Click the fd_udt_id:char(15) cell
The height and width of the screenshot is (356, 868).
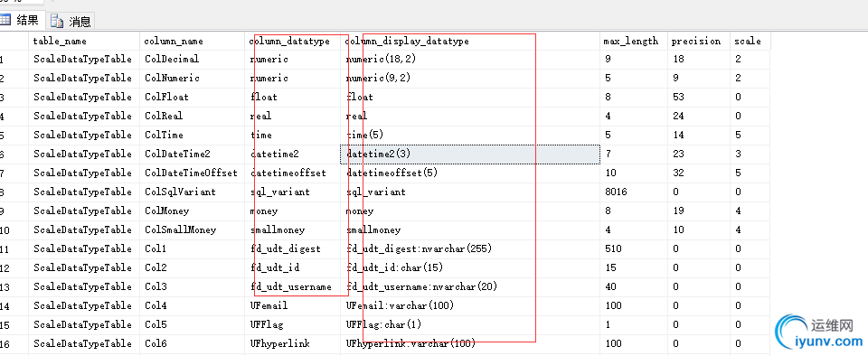pyautogui.click(x=470, y=267)
